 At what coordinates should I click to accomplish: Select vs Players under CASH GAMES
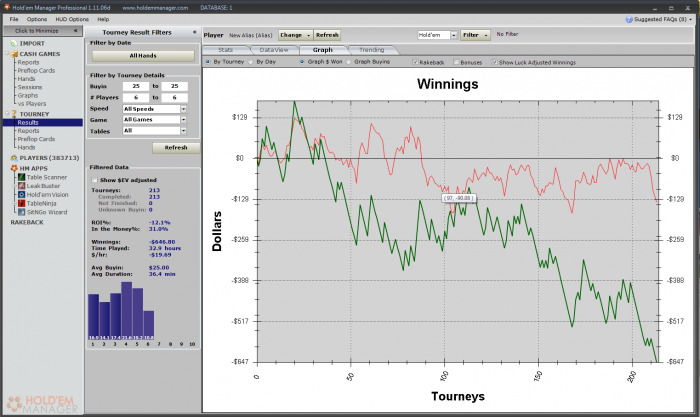tap(32, 104)
